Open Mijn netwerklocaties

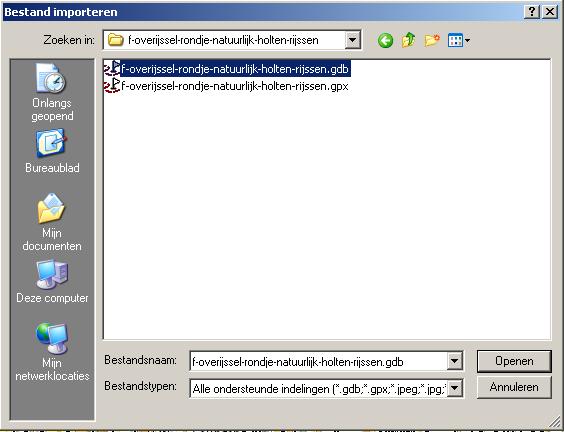pyautogui.click(x=52, y=352)
